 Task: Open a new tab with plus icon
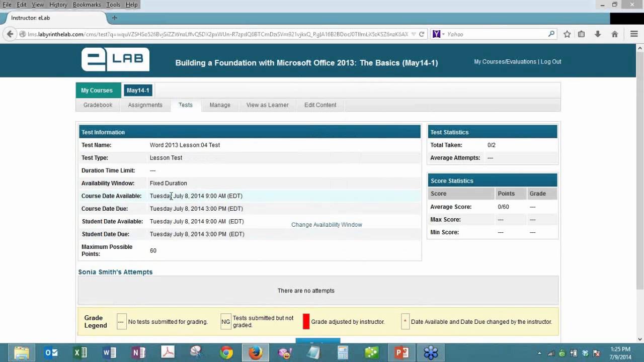click(x=114, y=18)
